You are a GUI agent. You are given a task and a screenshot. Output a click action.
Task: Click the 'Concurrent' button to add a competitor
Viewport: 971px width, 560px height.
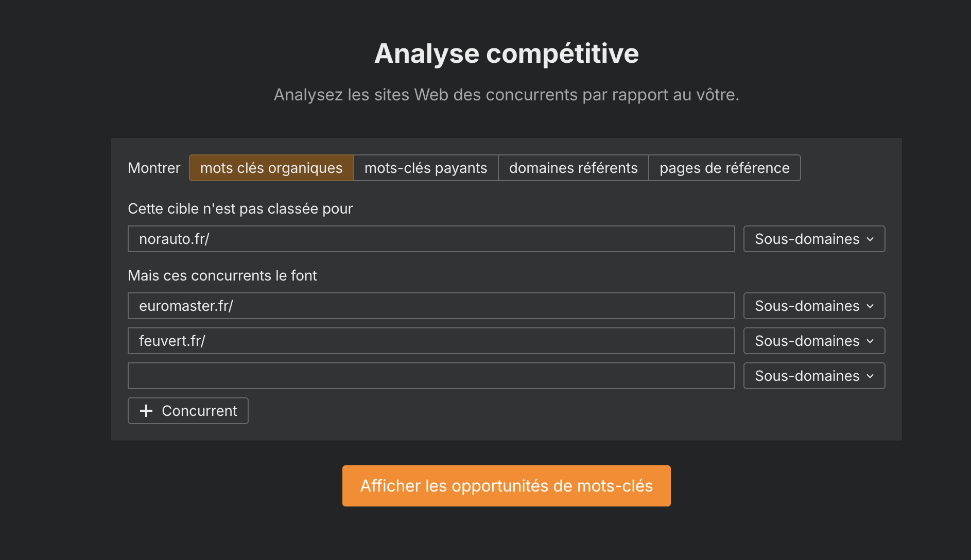tap(188, 411)
